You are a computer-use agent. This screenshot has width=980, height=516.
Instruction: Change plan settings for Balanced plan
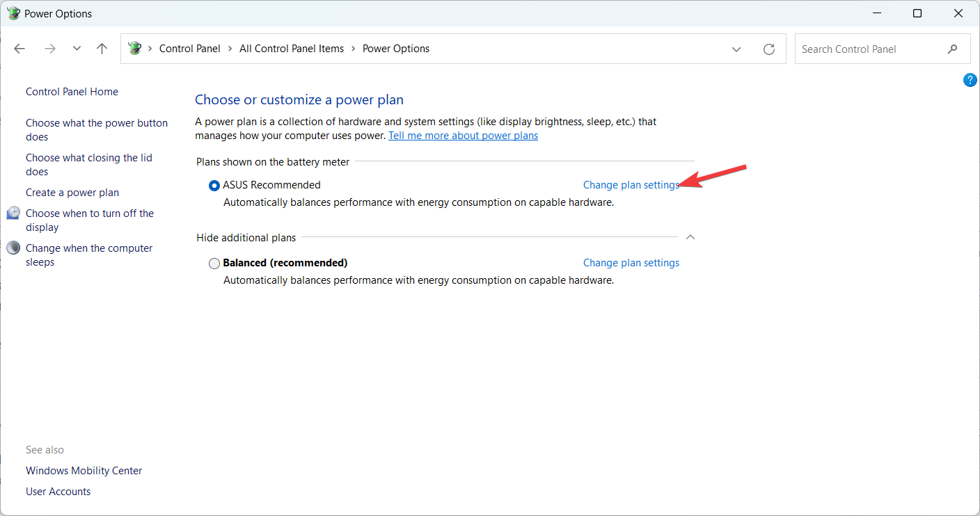coord(631,263)
